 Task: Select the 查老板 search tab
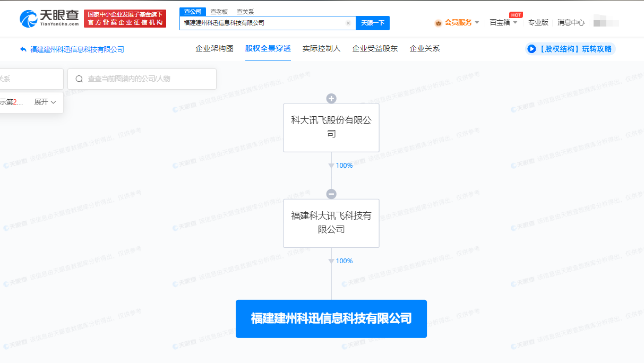219,12
